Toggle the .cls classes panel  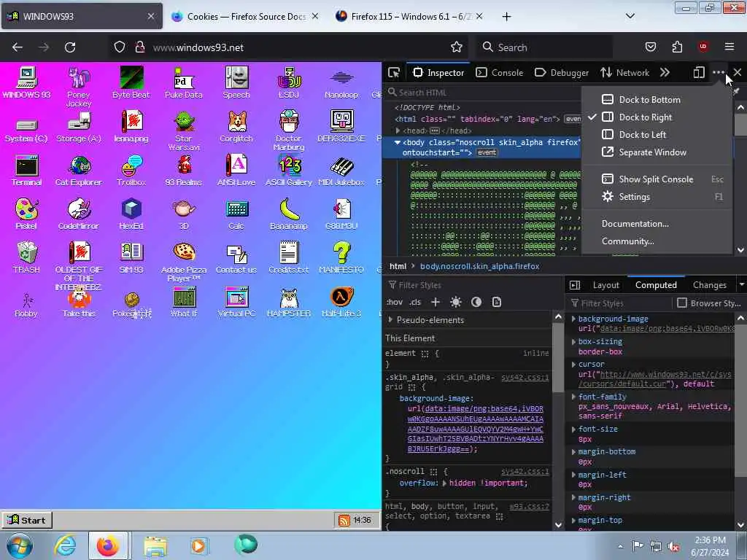[415, 302]
